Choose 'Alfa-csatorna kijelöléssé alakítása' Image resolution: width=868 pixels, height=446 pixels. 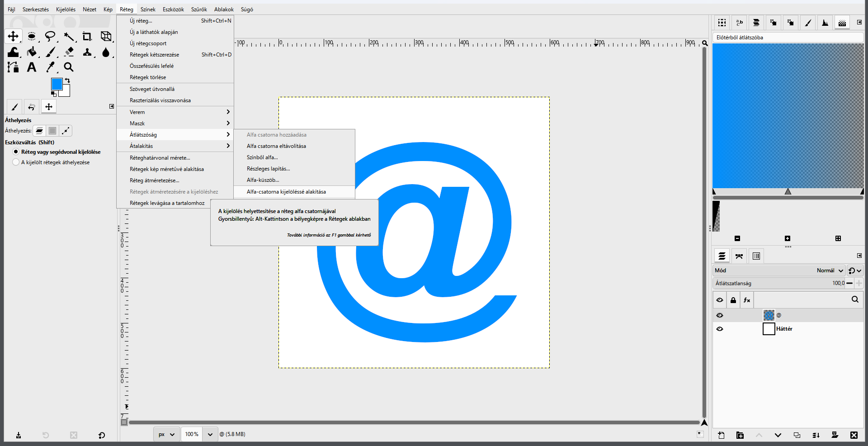[x=294, y=192]
